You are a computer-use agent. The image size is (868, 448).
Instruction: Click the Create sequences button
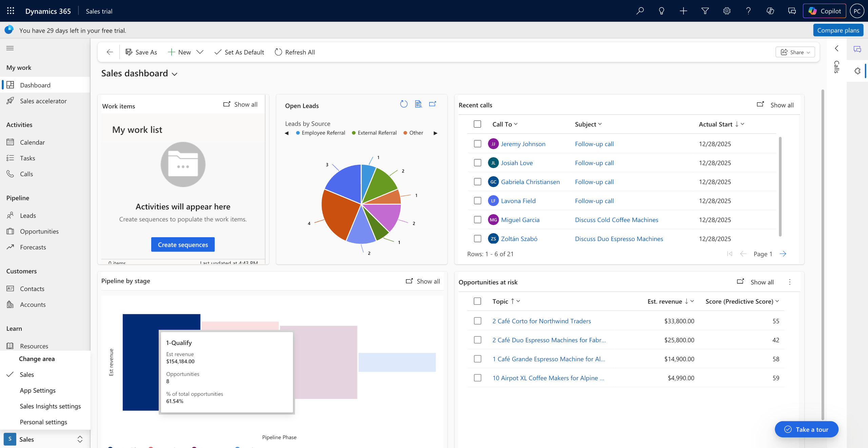pos(183,244)
